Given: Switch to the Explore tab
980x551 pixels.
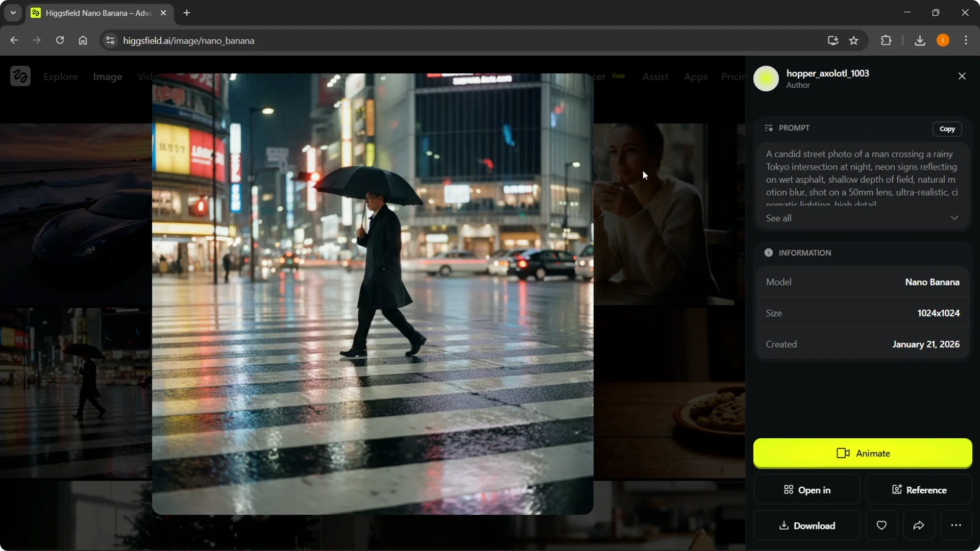Looking at the screenshot, I should point(61,77).
